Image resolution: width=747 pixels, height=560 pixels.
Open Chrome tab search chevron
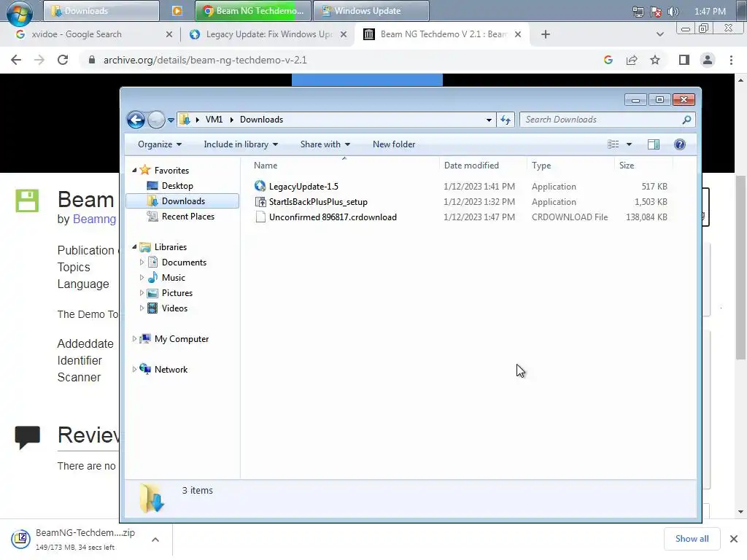pos(659,34)
